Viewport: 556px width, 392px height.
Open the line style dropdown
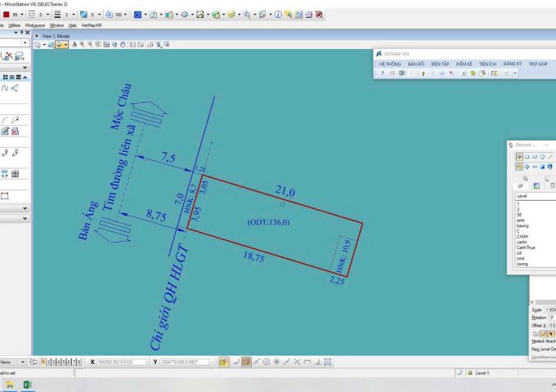[47, 15]
